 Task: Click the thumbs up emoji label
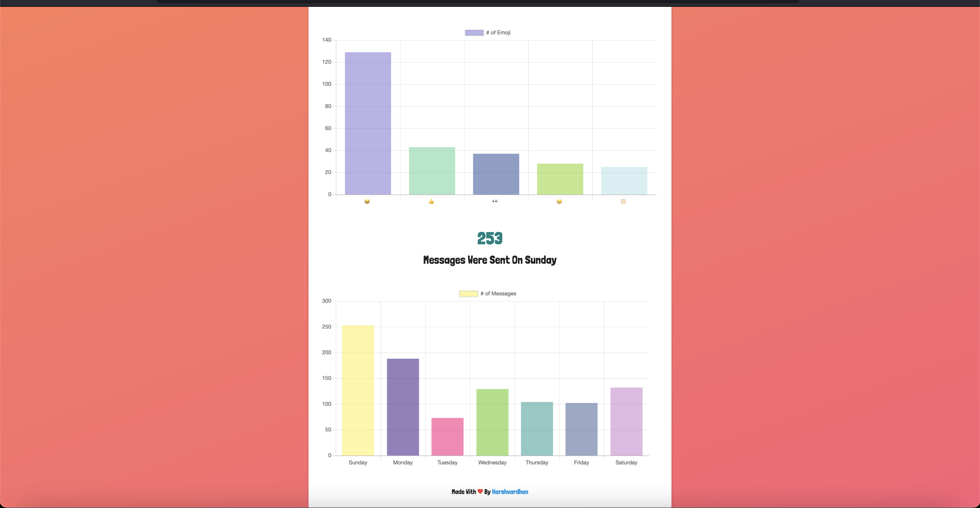431,201
